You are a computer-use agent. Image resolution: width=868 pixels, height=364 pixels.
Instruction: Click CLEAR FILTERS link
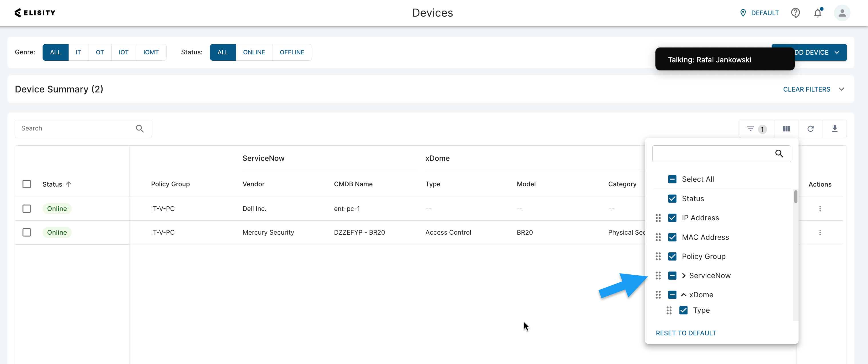806,89
